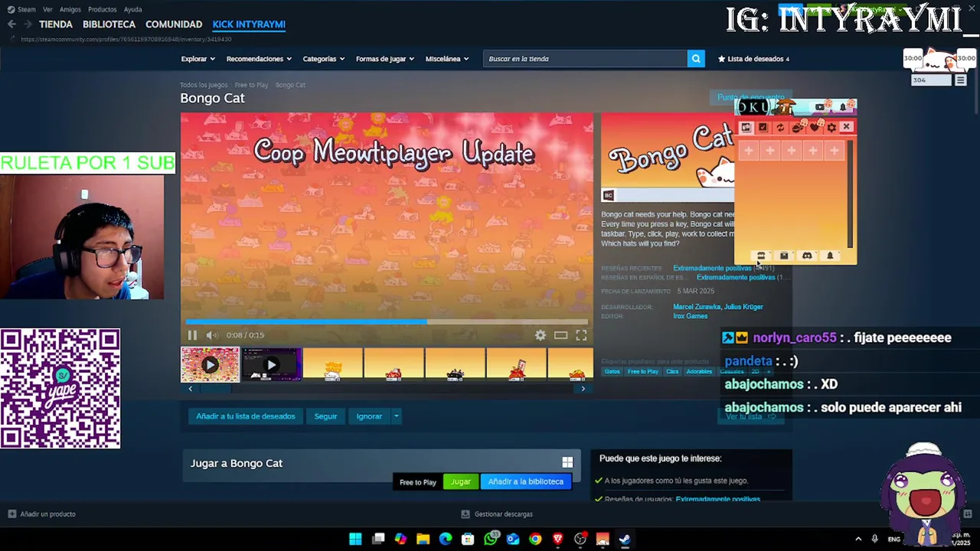Click the Seguir button
The width and height of the screenshot is (980, 551).
pyautogui.click(x=325, y=416)
